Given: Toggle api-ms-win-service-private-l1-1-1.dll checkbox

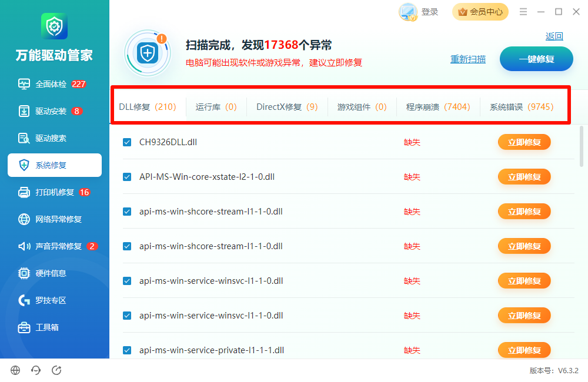Looking at the screenshot, I should click(x=127, y=350).
